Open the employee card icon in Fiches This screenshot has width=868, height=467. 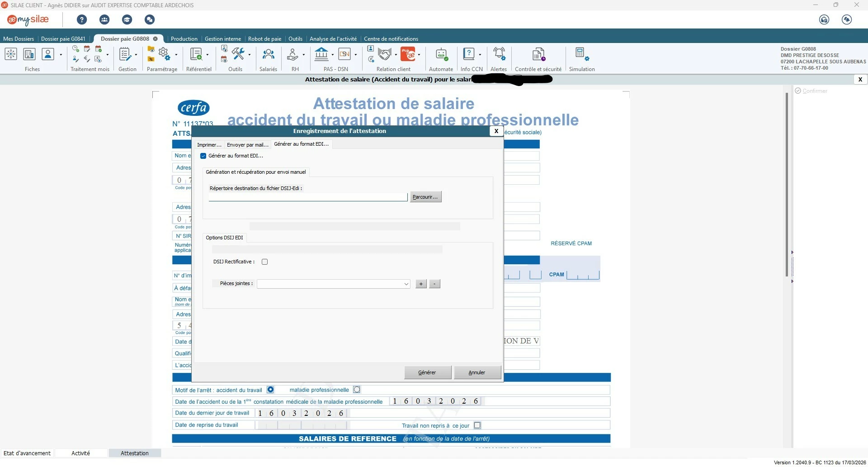[x=48, y=54]
